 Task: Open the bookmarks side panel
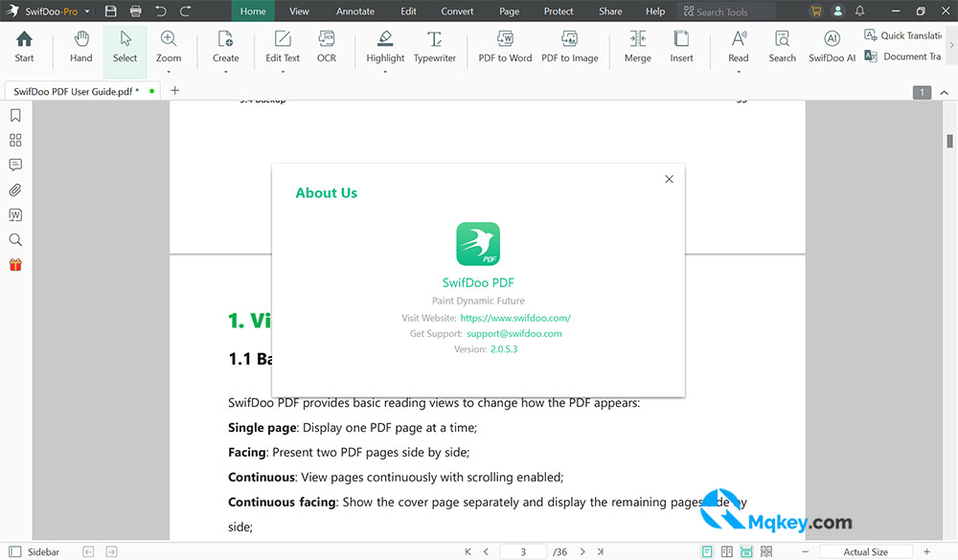tap(15, 116)
